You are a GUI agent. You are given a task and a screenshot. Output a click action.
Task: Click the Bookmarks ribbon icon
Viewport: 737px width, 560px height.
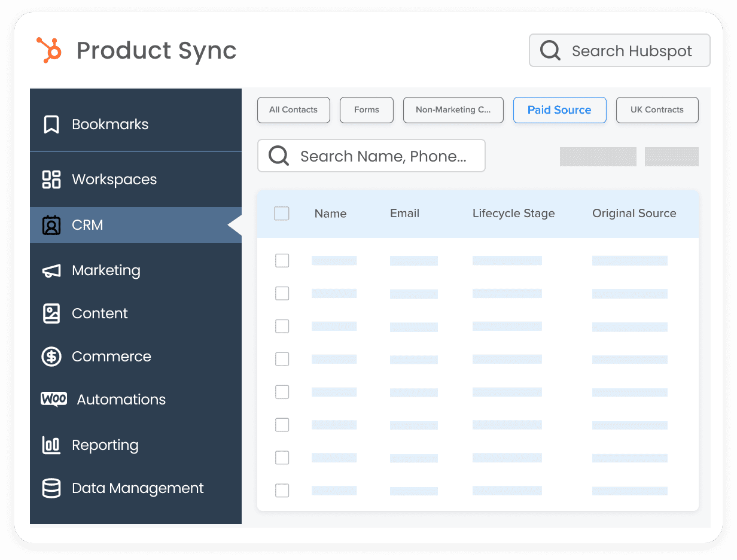pyautogui.click(x=51, y=124)
